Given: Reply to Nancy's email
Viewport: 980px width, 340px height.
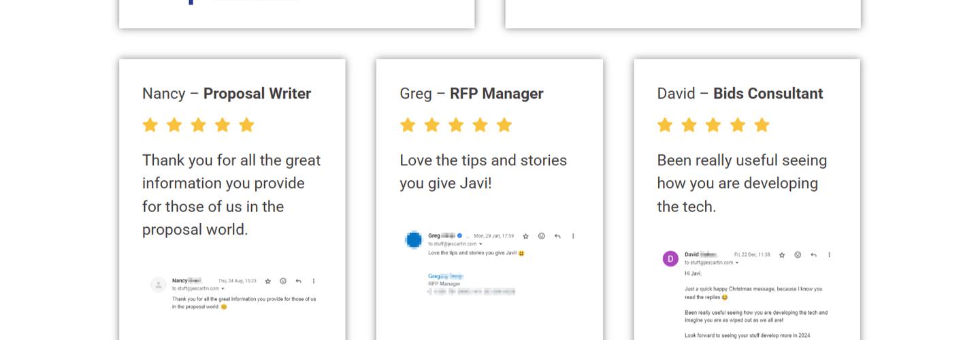Looking at the screenshot, I should (x=299, y=281).
